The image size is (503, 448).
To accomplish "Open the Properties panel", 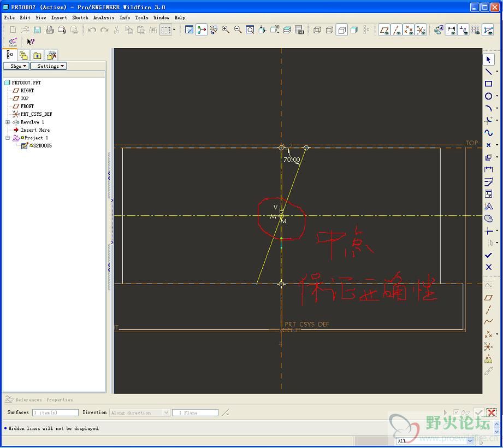I will 60,399.
